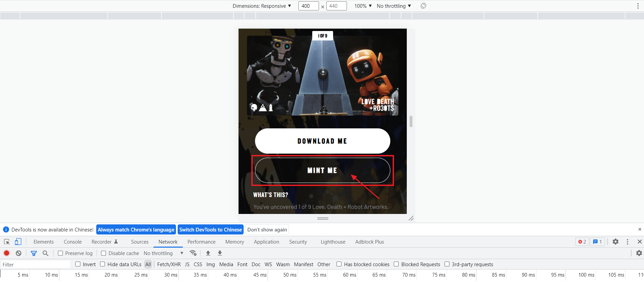Open device toolbar No throttling dropdown

(394, 6)
